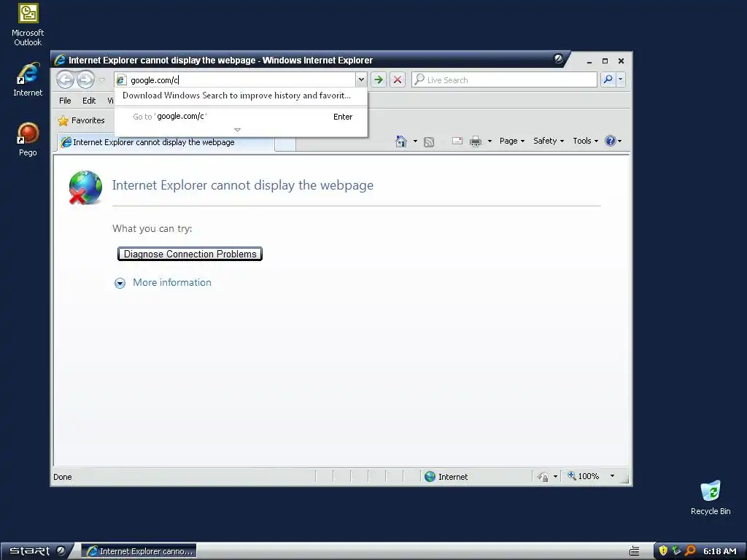Click the More information link text
The width and height of the screenshot is (747, 560).
(x=172, y=282)
